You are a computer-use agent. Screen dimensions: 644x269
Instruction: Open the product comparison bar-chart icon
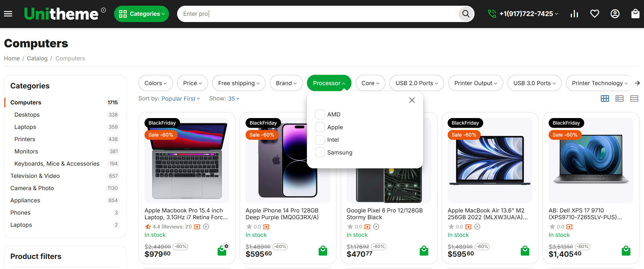pos(574,14)
